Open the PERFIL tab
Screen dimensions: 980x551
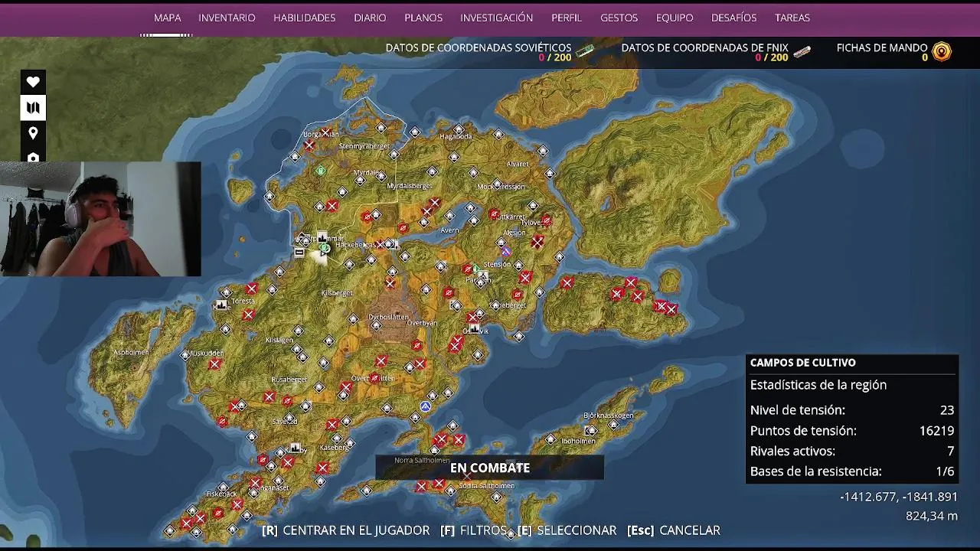tap(567, 18)
